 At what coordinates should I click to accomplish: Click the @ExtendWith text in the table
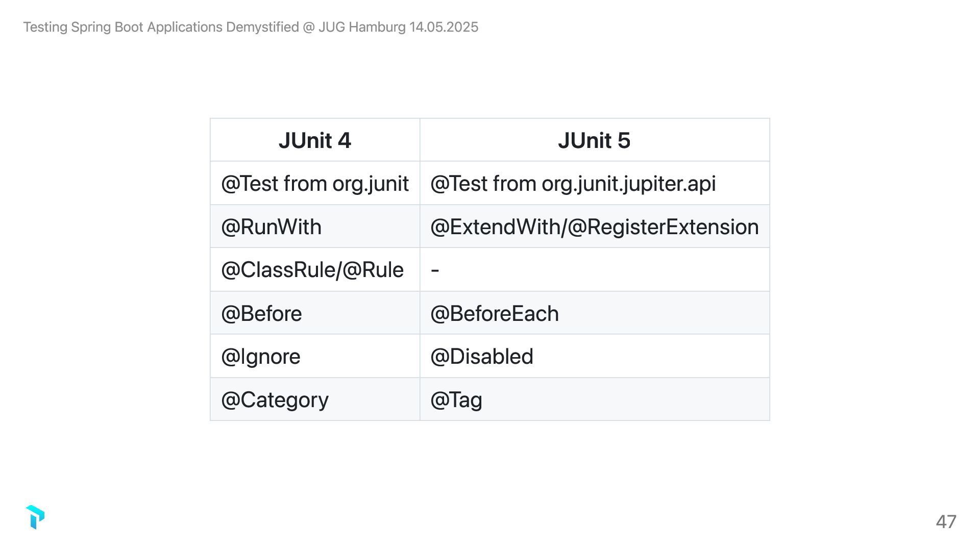[x=495, y=227]
